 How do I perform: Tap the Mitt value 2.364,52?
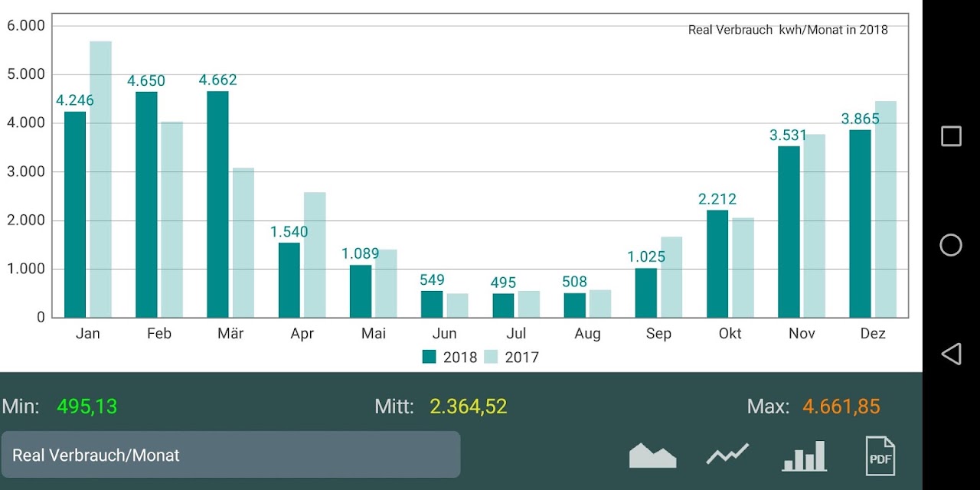point(469,407)
